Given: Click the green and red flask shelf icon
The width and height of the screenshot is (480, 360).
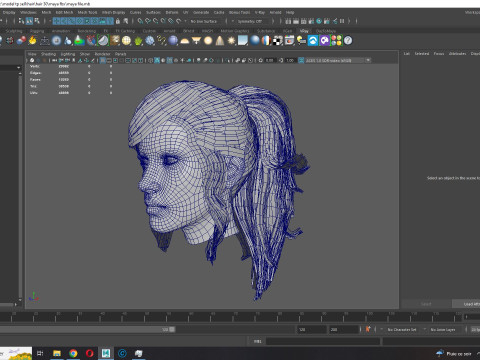Looking at the screenshot, I should (79, 41).
